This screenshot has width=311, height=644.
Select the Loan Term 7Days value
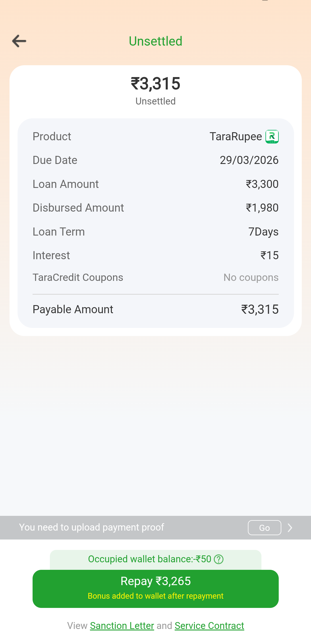[x=263, y=232]
